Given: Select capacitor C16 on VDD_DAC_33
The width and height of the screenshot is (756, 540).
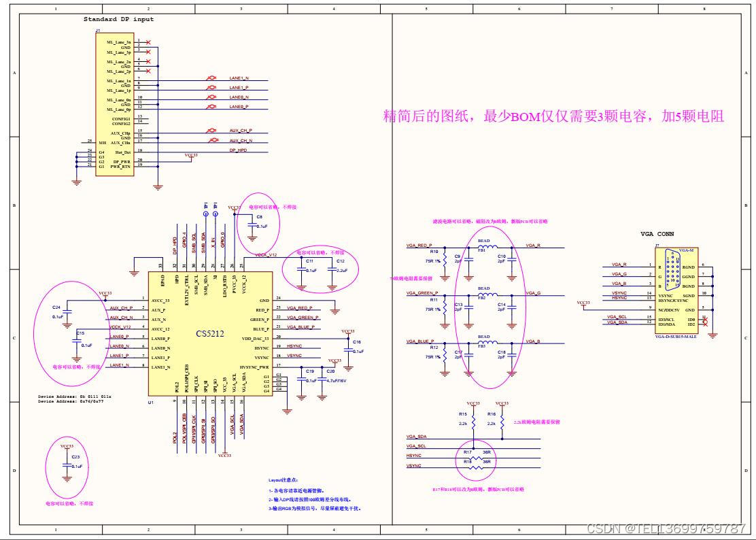Looking at the screenshot, I should (348, 350).
